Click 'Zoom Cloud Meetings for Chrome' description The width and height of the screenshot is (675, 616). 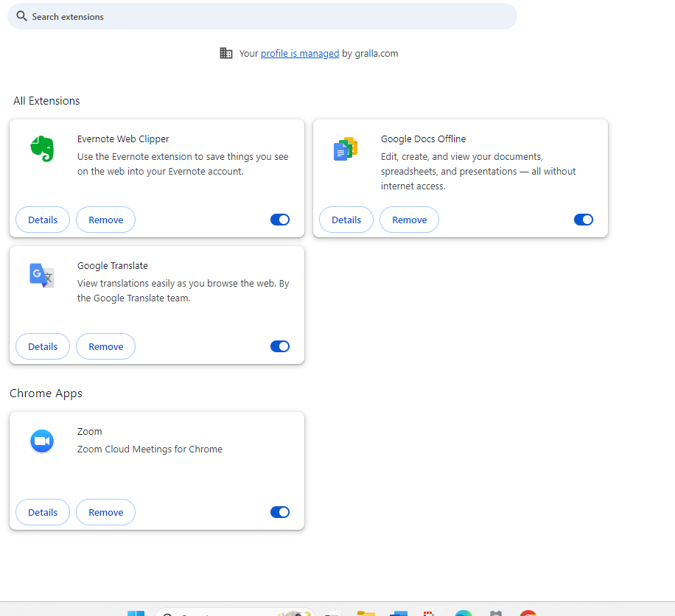pos(150,449)
